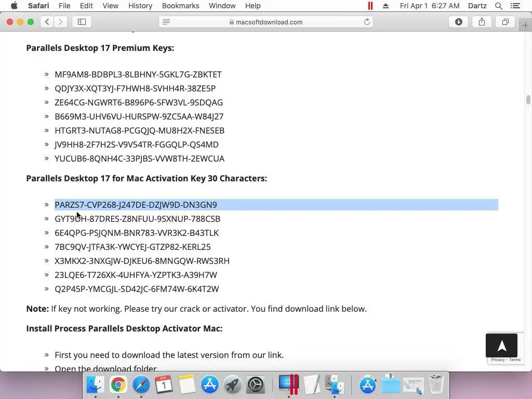Launch Google Chrome from the Dock
The height and width of the screenshot is (399, 532).
point(118,384)
